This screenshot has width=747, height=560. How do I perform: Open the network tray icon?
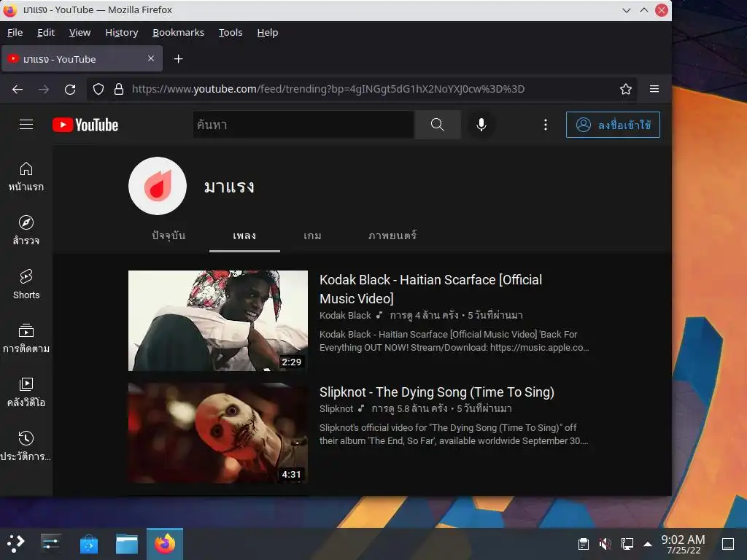[x=627, y=544]
